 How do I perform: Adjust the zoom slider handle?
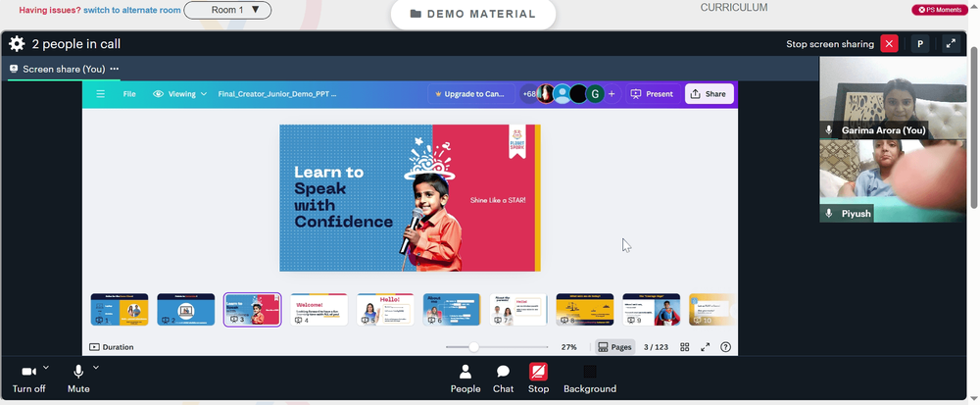(473, 347)
